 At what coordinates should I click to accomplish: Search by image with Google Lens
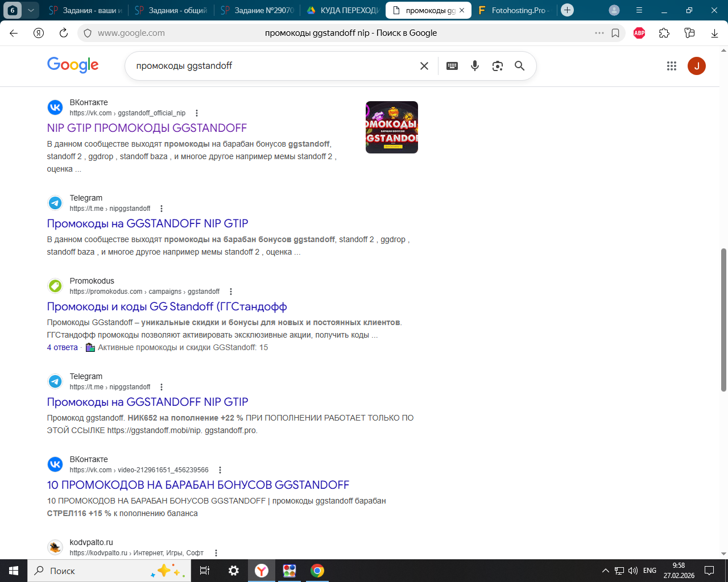click(498, 66)
